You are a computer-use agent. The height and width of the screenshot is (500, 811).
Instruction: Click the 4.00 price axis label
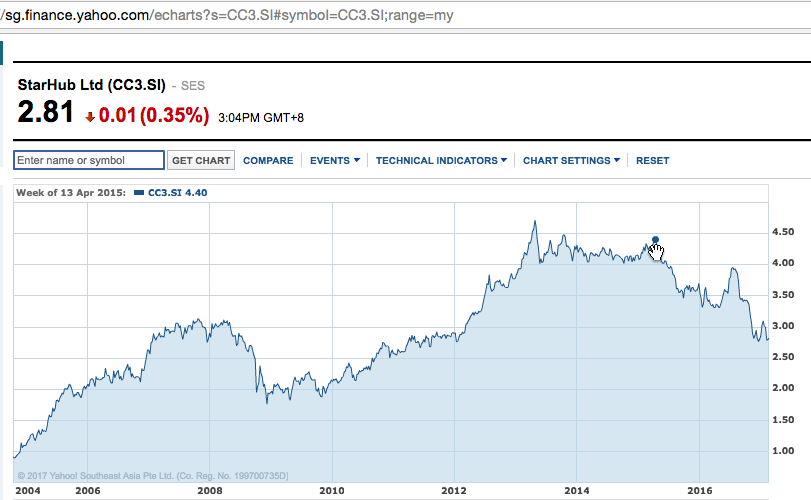click(x=783, y=263)
